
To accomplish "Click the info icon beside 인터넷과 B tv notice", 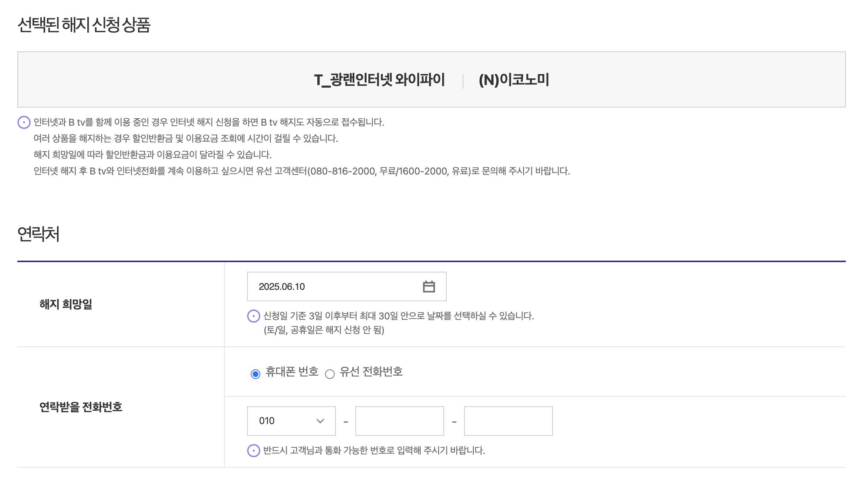I will [x=24, y=122].
